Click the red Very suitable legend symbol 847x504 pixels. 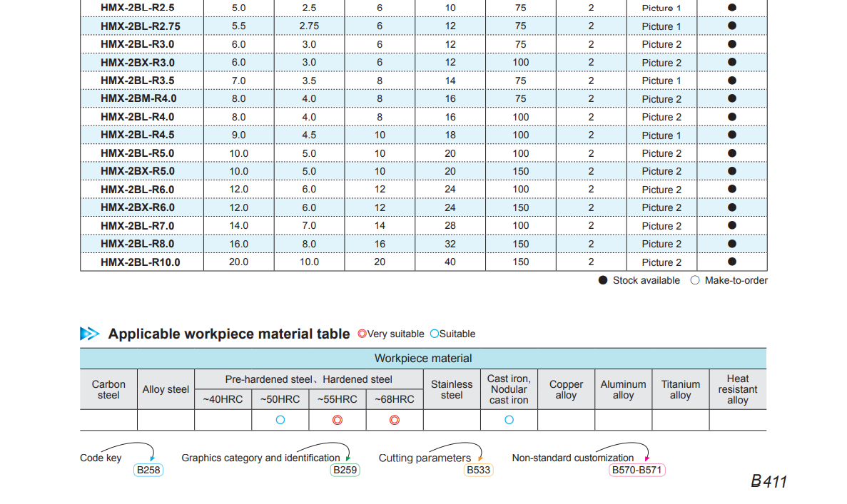[x=362, y=334]
